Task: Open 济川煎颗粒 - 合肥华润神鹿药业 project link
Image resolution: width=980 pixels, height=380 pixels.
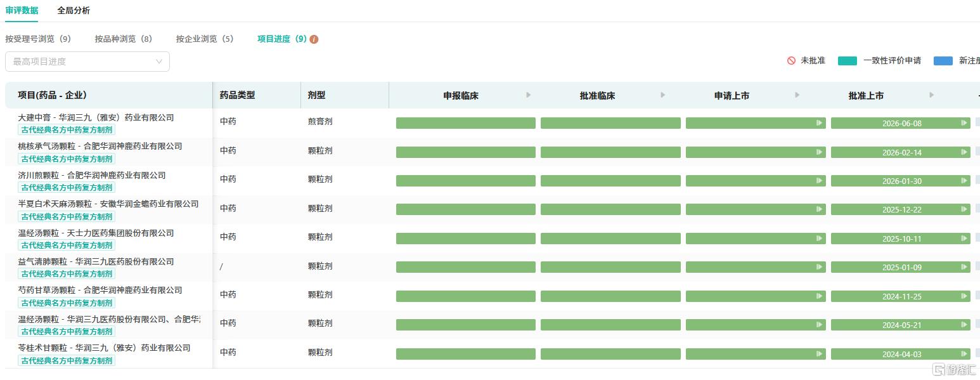Action: pos(92,175)
